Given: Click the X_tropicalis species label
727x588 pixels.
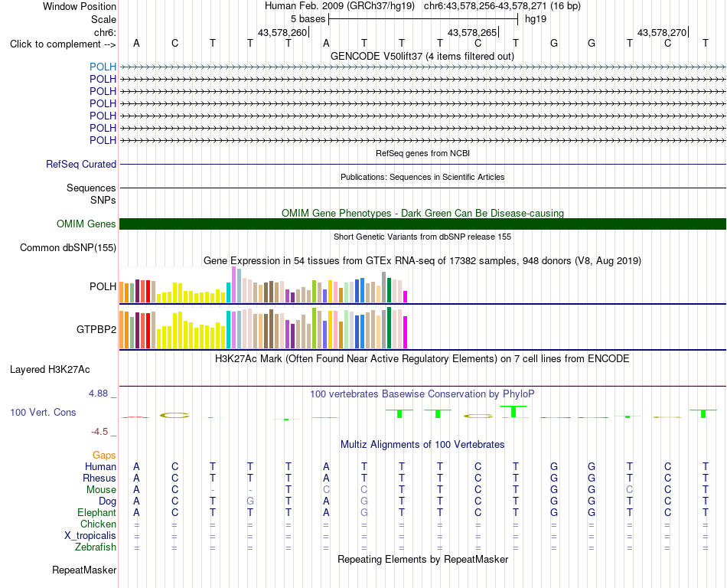Looking at the screenshot, I should click(90, 536).
